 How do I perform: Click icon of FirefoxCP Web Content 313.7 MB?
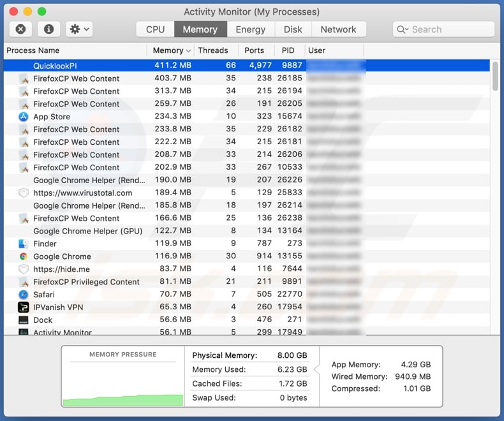pyautogui.click(x=24, y=91)
